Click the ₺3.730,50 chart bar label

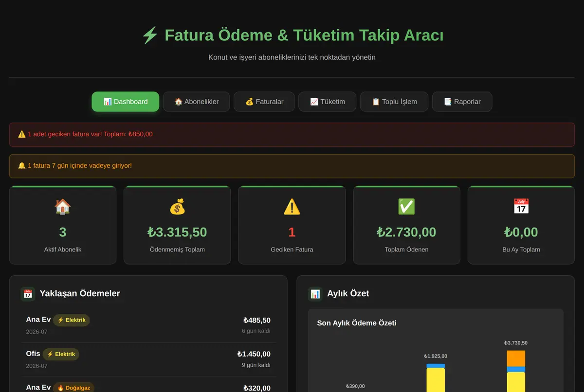point(516,343)
